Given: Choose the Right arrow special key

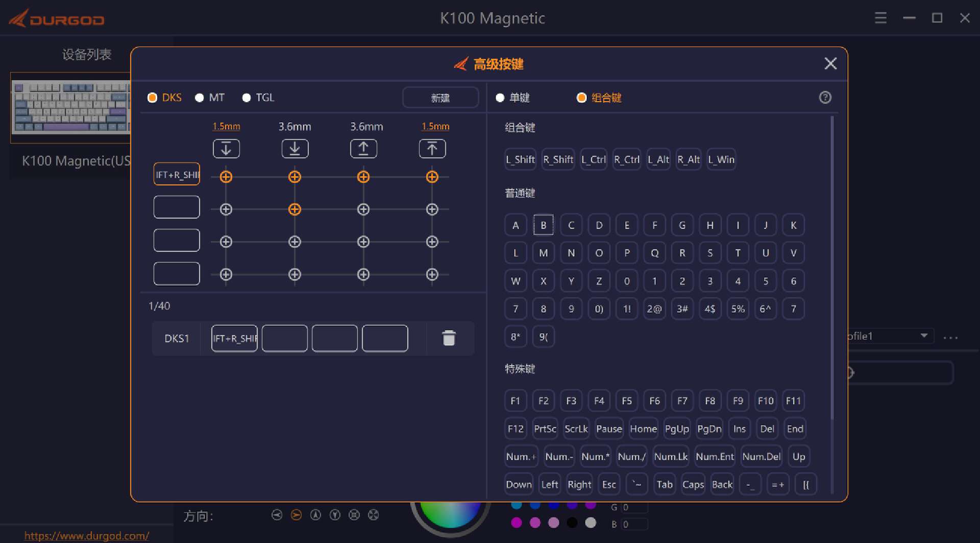Looking at the screenshot, I should point(579,484).
